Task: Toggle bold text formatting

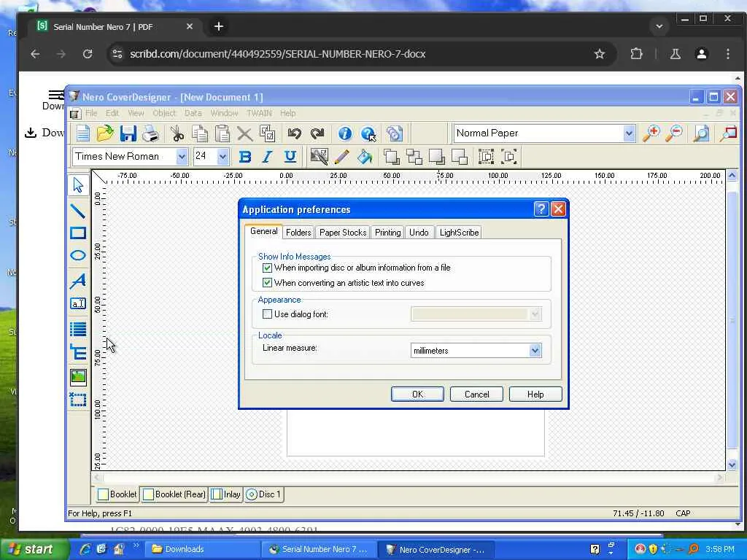Action: pyautogui.click(x=245, y=157)
